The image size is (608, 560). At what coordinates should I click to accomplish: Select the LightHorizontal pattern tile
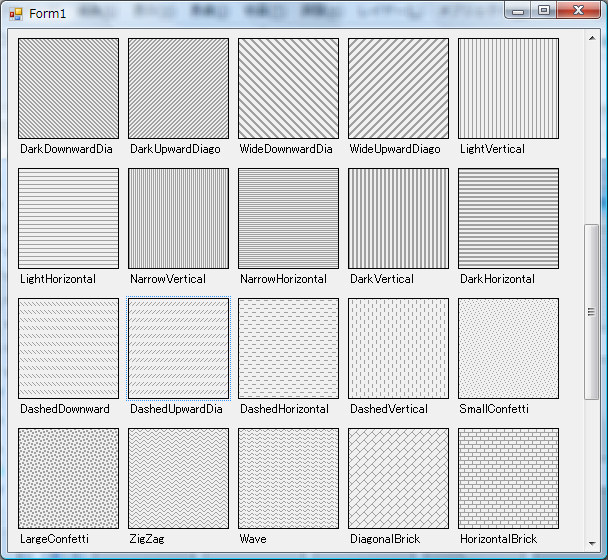coord(68,218)
